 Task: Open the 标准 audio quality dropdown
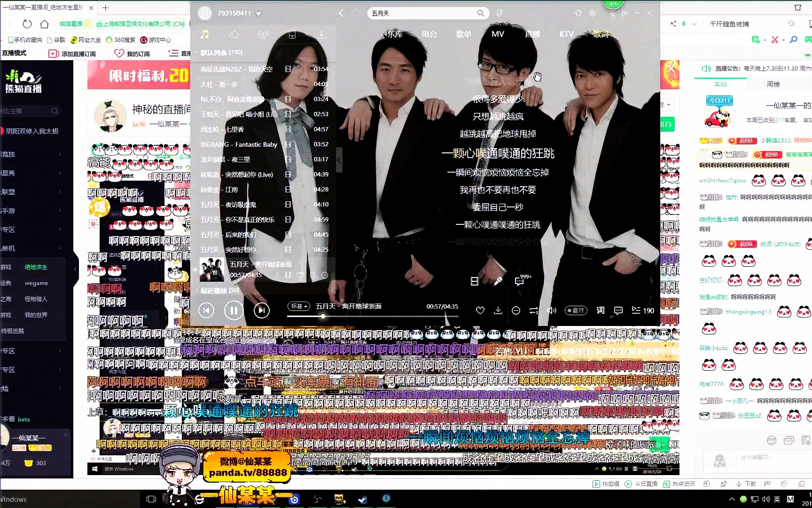pyautogui.click(x=299, y=306)
